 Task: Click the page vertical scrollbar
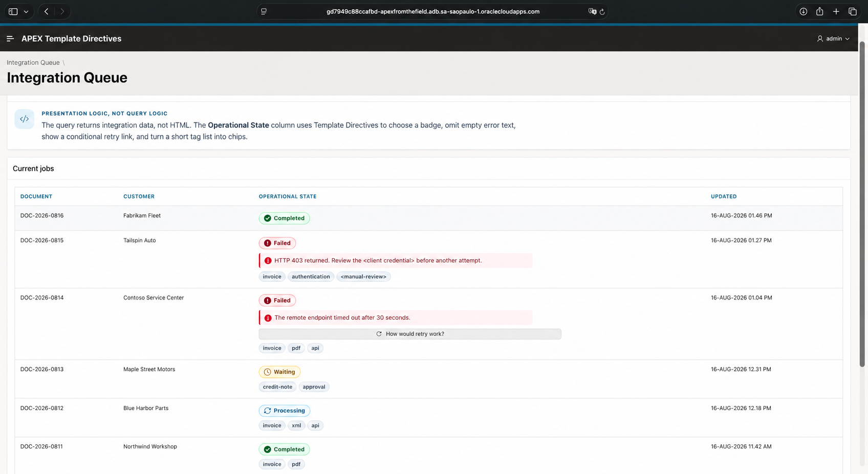click(x=862, y=205)
